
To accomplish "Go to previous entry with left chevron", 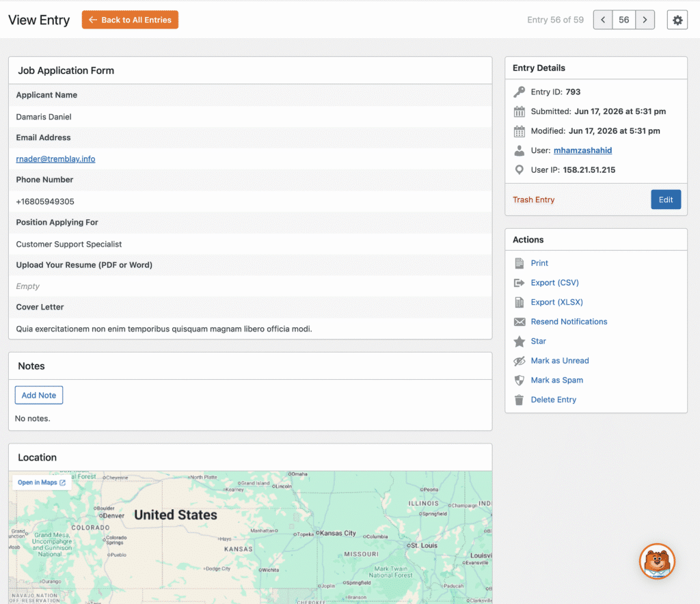I will [603, 20].
